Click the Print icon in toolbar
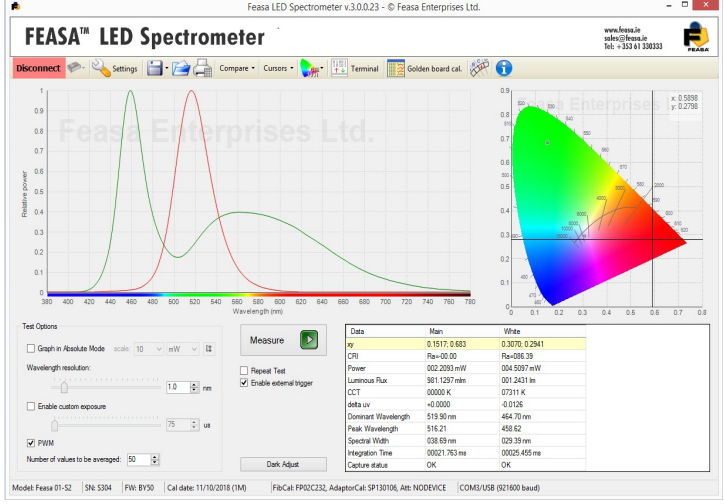The height and width of the screenshot is (504, 724). pos(203,68)
